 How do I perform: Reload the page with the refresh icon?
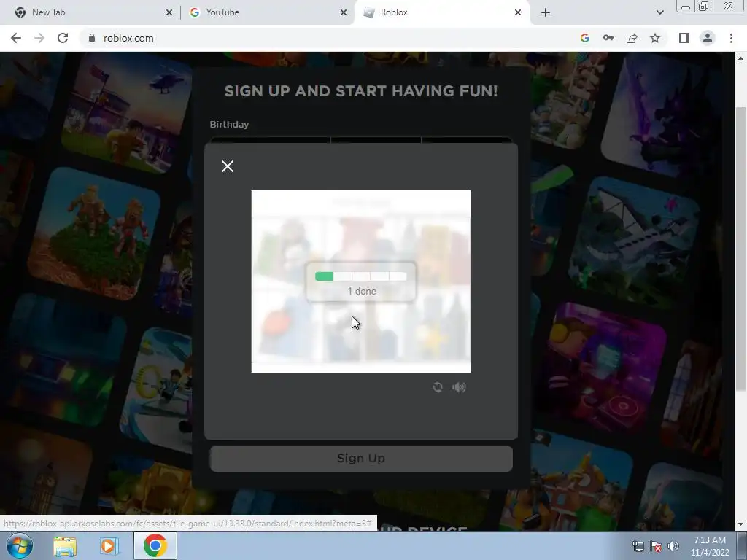63,38
